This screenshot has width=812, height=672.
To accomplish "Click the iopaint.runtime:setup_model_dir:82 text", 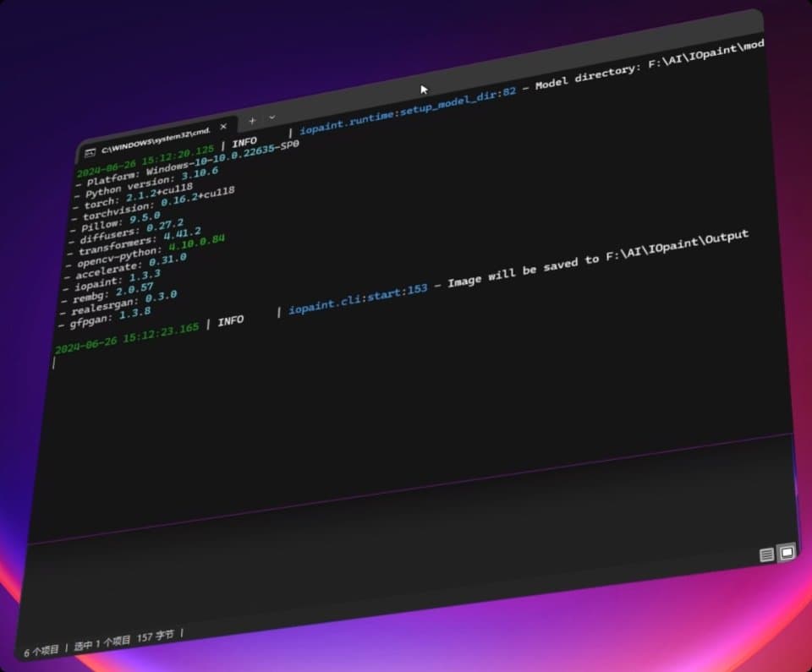I will (408, 112).
